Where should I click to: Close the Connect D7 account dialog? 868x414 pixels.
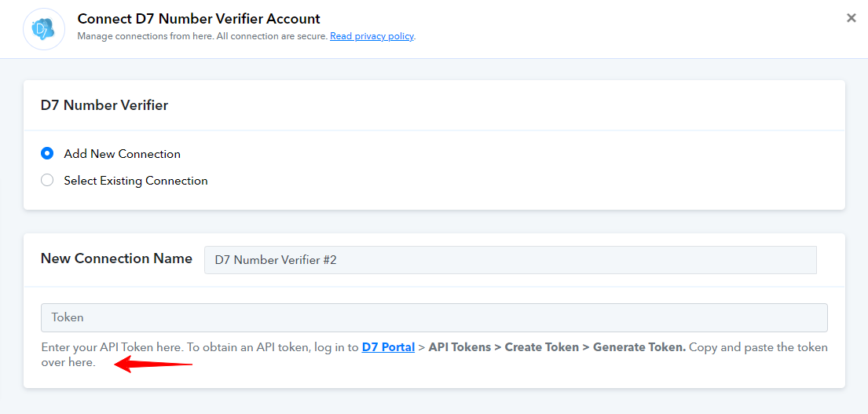pos(852,18)
